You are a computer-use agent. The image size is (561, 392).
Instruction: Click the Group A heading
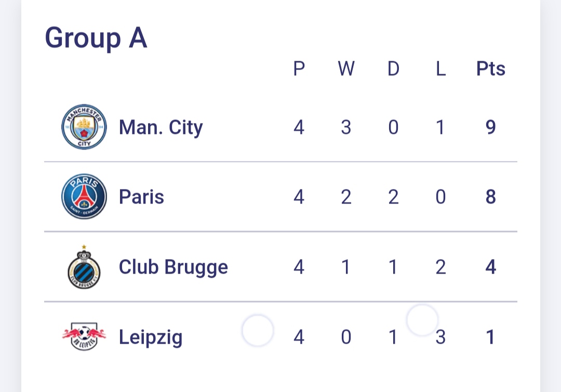click(96, 38)
